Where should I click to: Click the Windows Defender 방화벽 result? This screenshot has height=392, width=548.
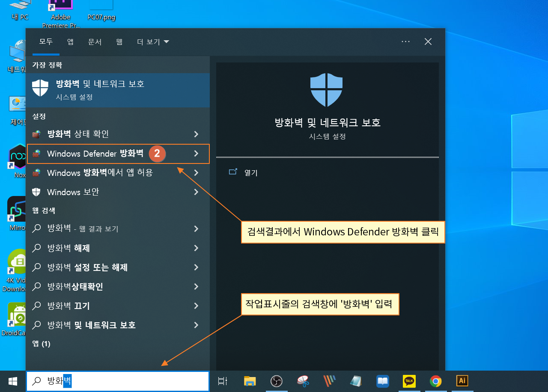coord(118,154)
